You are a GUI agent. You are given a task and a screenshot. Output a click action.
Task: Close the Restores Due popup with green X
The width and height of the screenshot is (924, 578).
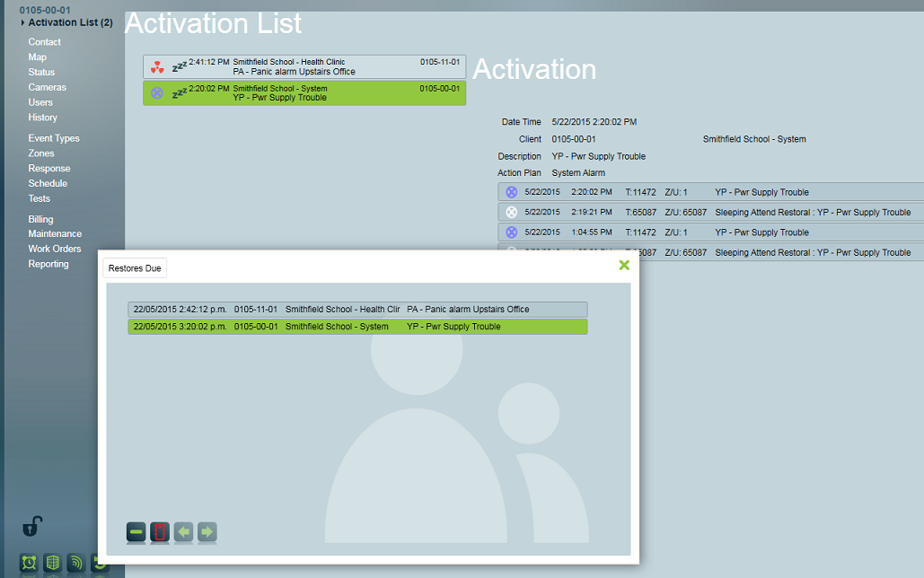[624, 265]
